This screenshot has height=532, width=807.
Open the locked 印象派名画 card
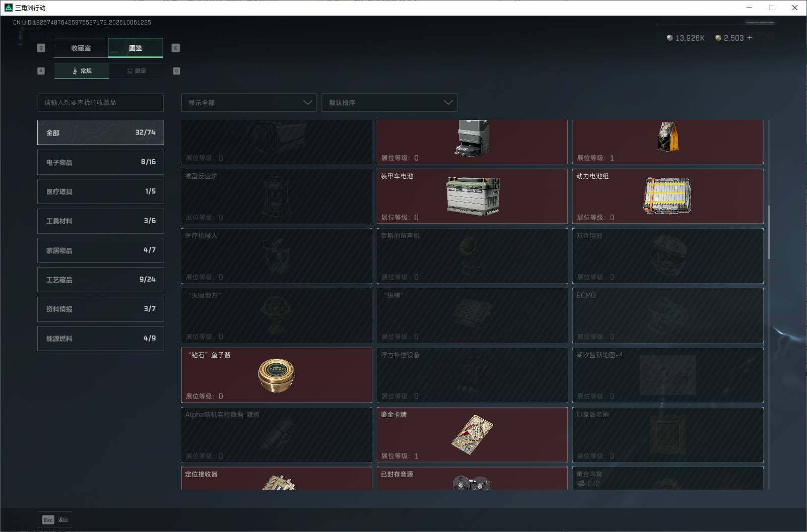[x=668, y=435]
